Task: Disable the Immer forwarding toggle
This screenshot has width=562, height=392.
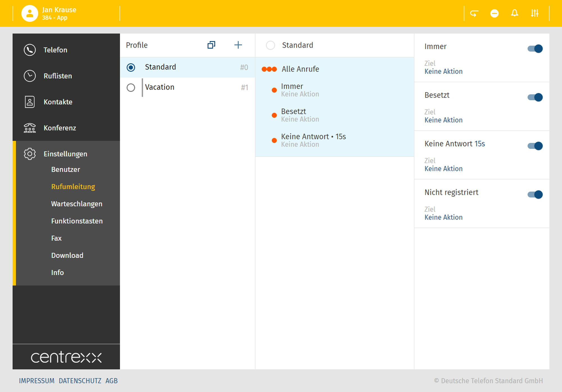Action: (535, 49)
